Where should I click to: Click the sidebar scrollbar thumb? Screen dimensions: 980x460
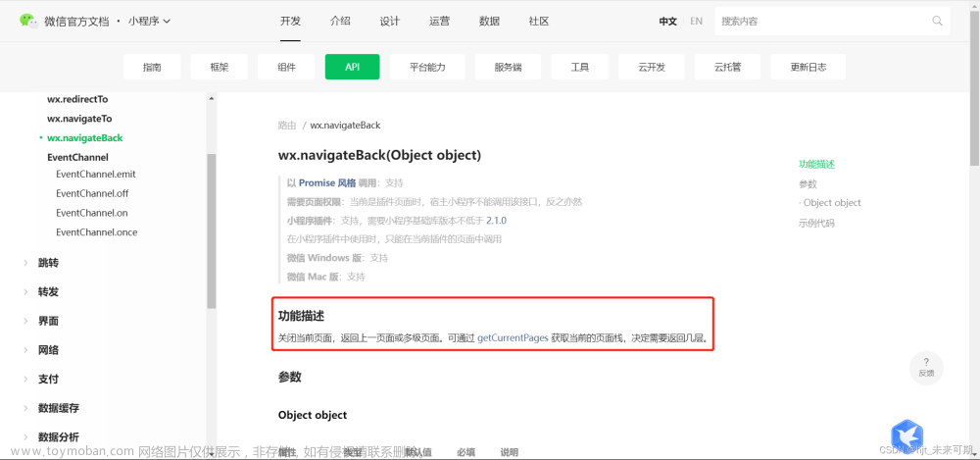click(212, 230)
